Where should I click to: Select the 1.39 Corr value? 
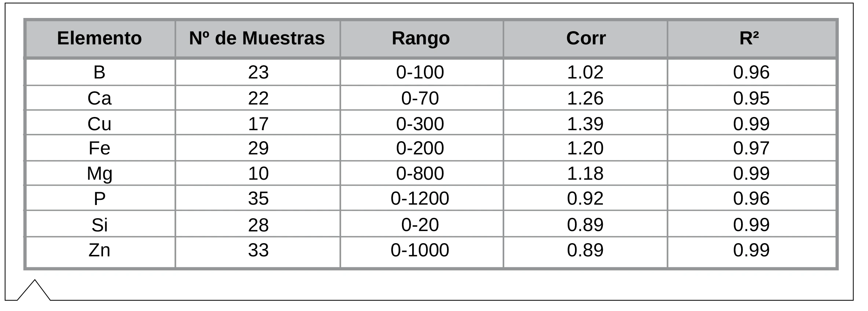point(585,124)
